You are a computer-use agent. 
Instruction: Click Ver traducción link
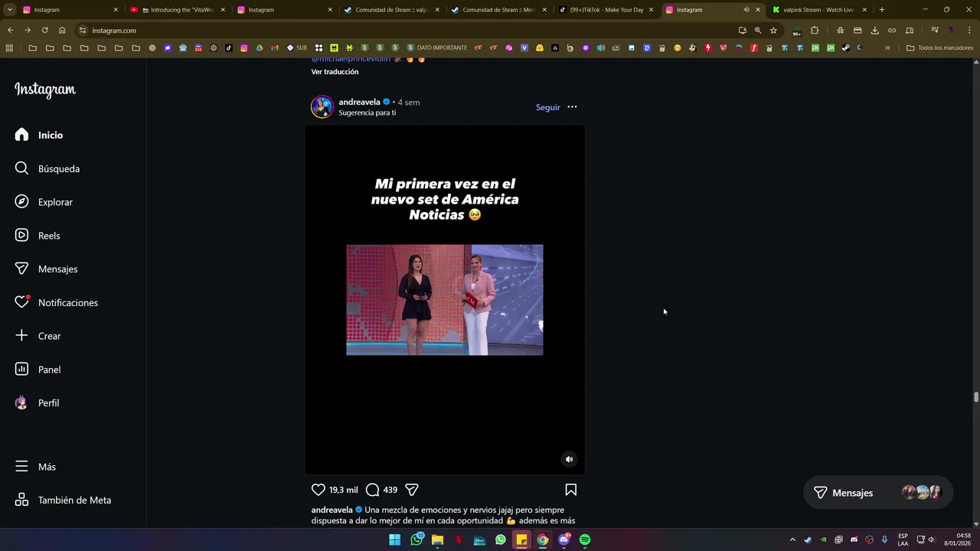(335, 72)
